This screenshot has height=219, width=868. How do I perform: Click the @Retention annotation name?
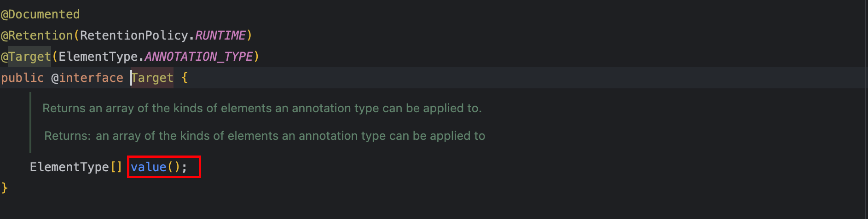(37, 35)
